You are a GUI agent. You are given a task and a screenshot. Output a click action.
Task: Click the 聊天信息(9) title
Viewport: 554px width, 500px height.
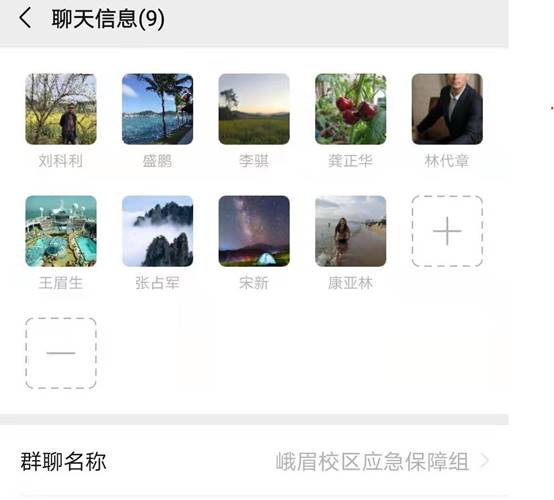108,19
